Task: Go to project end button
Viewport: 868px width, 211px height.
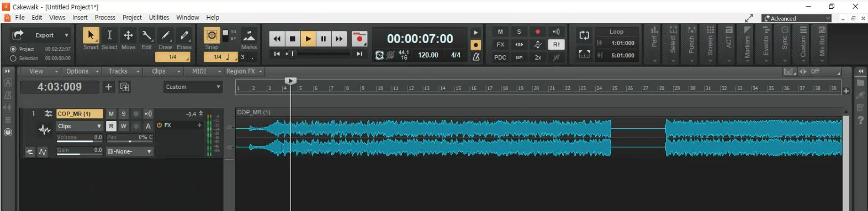Action: (359, 54)
